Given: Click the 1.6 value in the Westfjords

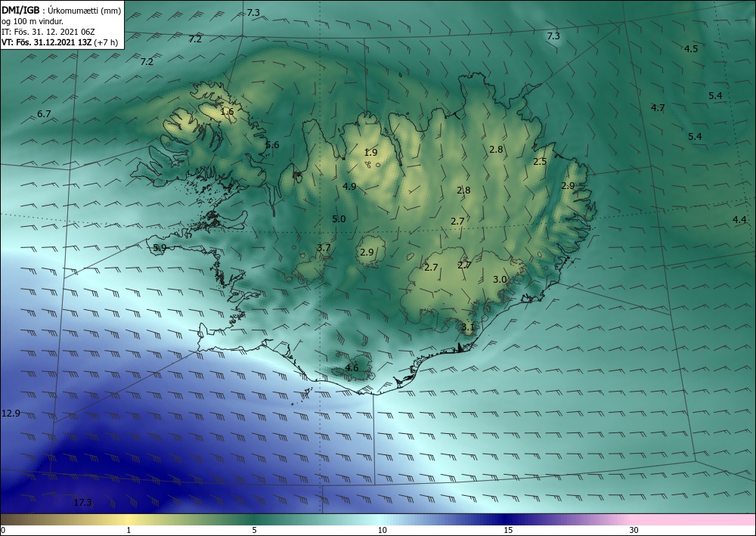Looking at the screenshot, I should coord(227,112).
